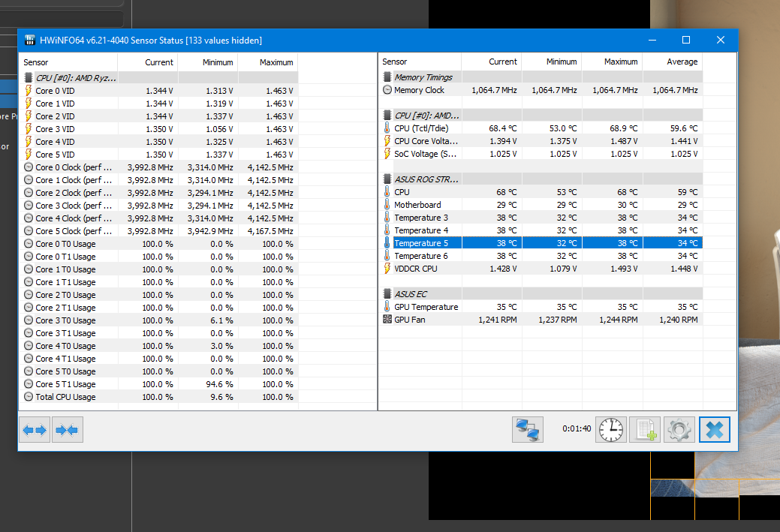The height and width of the screenshot is (532, 780).
Task: Open sensor settings gear icon
Action: [679, 430]
